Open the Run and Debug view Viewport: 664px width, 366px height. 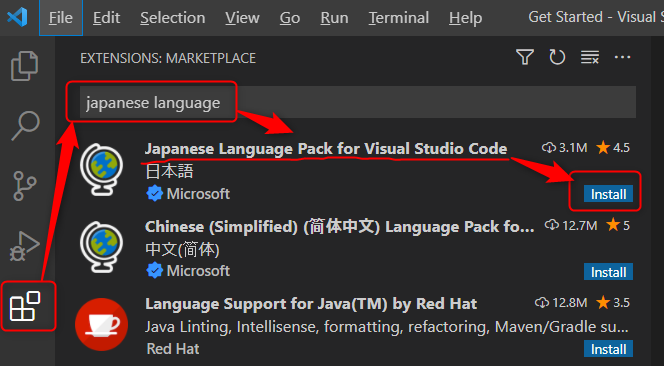(25, 246)
